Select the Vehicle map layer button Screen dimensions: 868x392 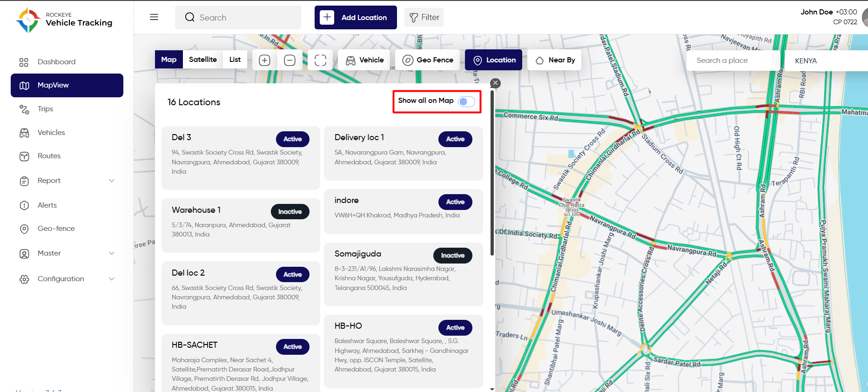364,60
